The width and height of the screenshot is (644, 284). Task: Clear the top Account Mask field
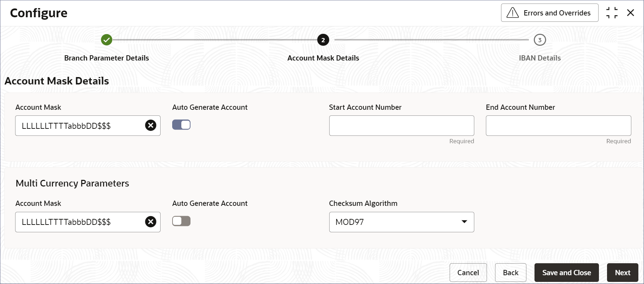(151, 125)
